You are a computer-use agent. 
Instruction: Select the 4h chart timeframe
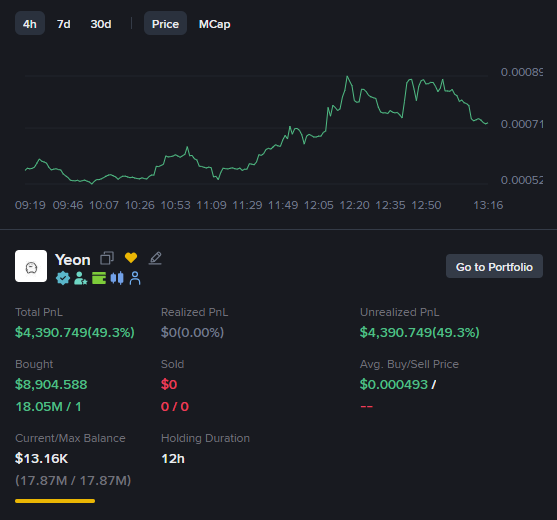point(30,24)
